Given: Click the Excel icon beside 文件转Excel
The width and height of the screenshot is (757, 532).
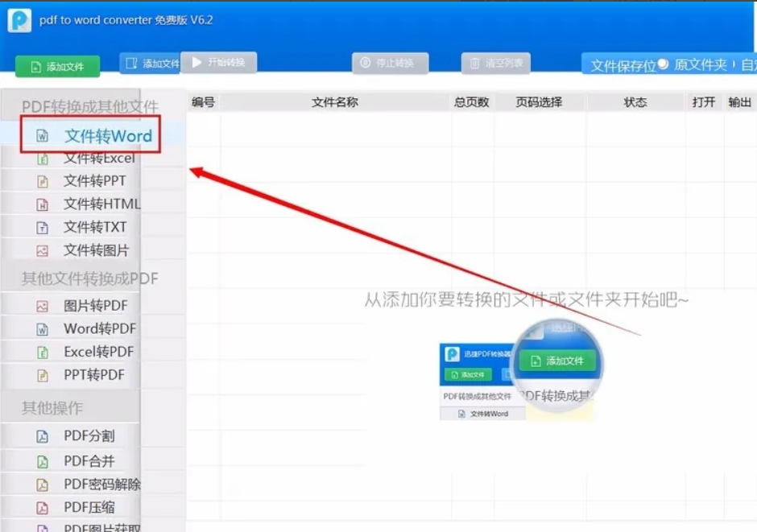Looking at the screenshot, I should click(x=43, y=159).
